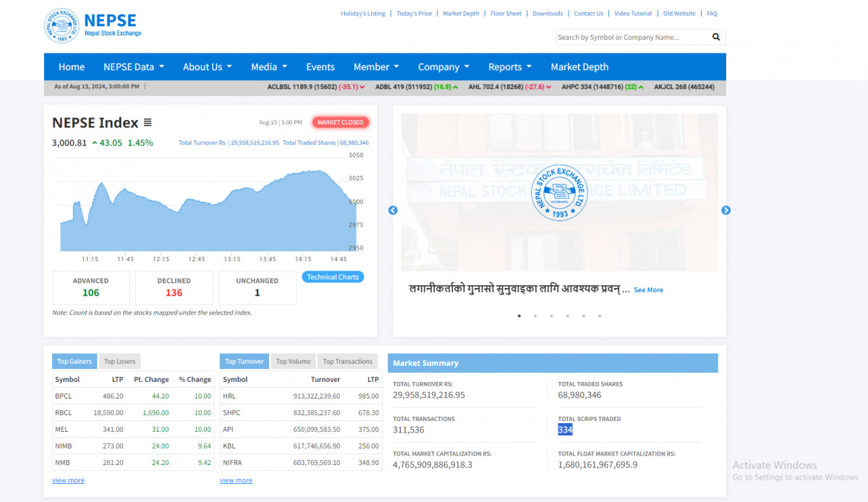
Task: Open Market Depth in the navigation bar
Action: point(579,67)
